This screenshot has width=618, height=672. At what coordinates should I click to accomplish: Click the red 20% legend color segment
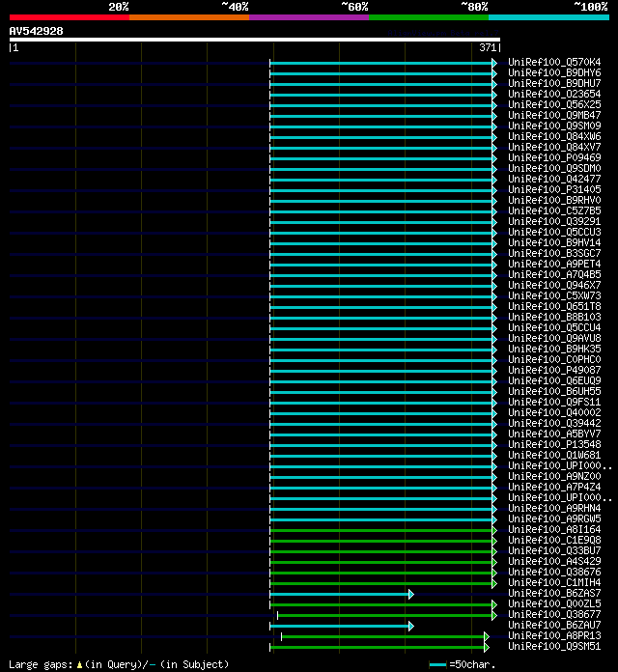(70, 17)
